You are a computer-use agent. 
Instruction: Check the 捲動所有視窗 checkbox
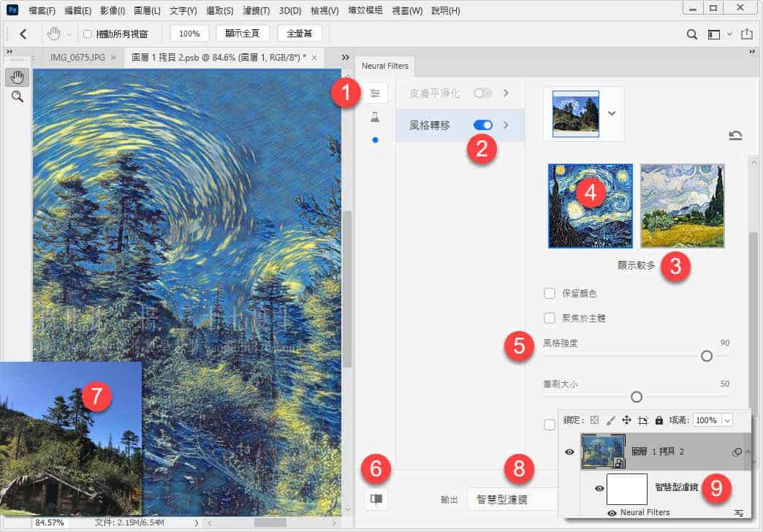point(88,34)
